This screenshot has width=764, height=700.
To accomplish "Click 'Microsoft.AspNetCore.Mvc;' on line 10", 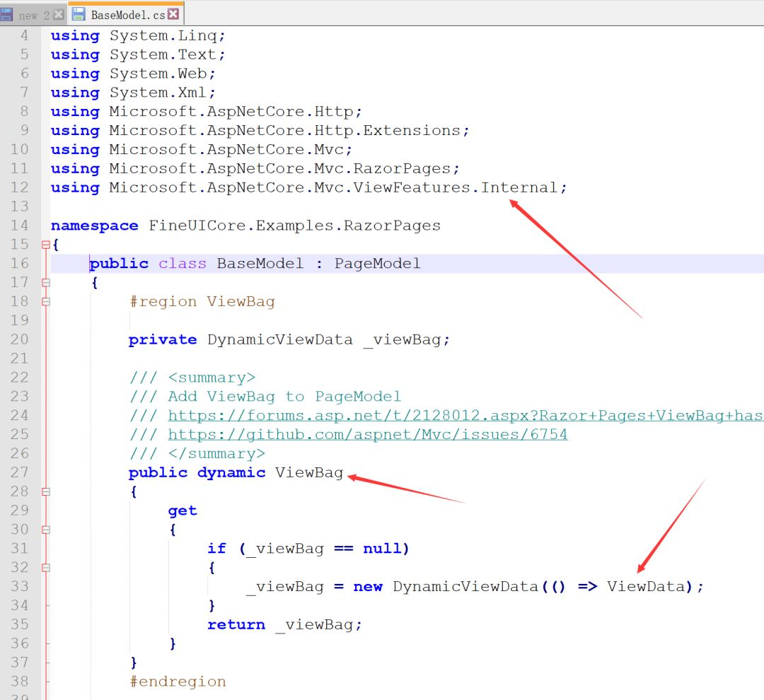I will click(231, 150).
